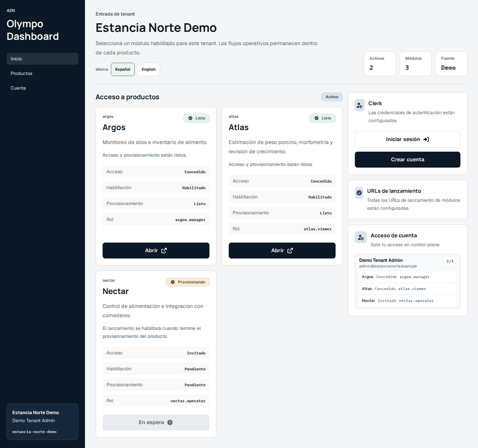Viewport: 478px width, 448px height.
Task: Open the Argos product with Abrir
Action: click(x=156, y=251)
